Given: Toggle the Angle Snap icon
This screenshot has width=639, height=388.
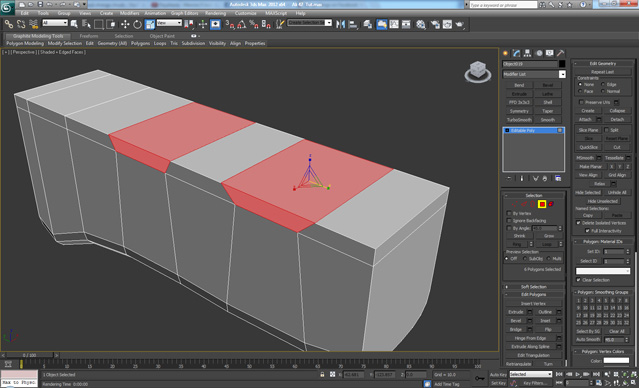Looking at the screenshot, I should [242, 24].
